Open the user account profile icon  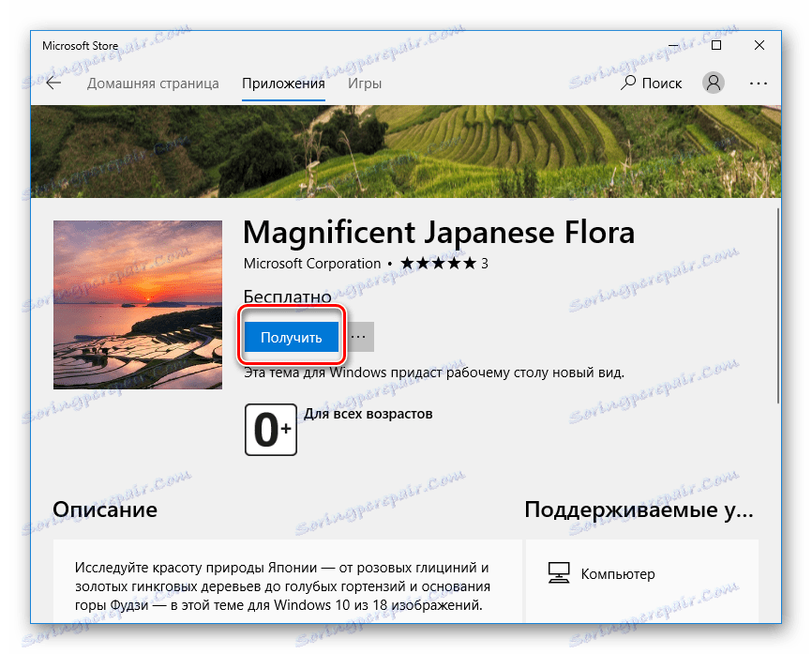pyautogui.click(x=714, y=83)
